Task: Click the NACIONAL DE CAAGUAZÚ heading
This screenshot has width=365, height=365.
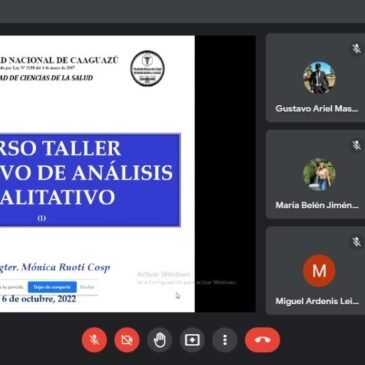Action: tap(63, 60)
